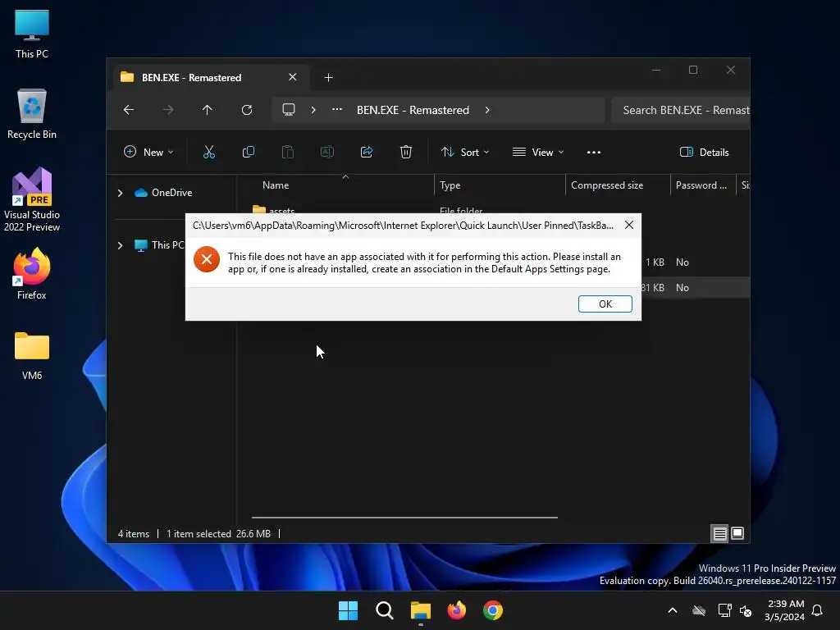Show hidden system tray icons

[x=673, y=610]
